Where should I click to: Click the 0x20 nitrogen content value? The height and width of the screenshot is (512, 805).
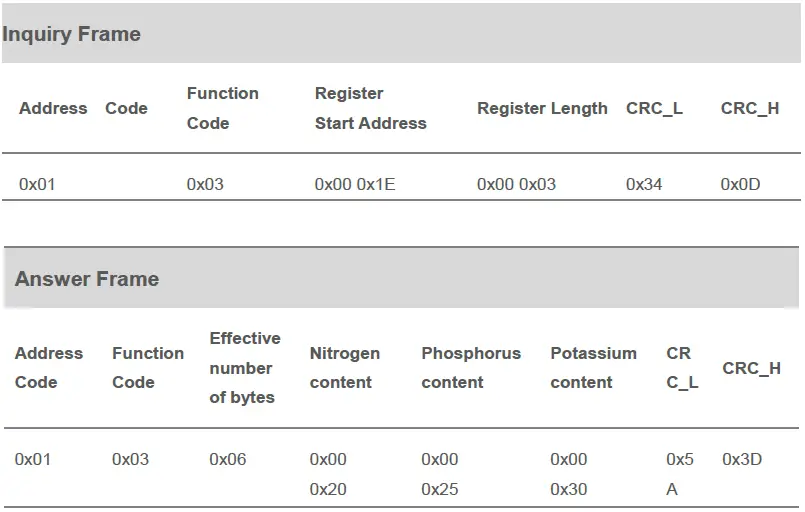[x=328, y=489]
